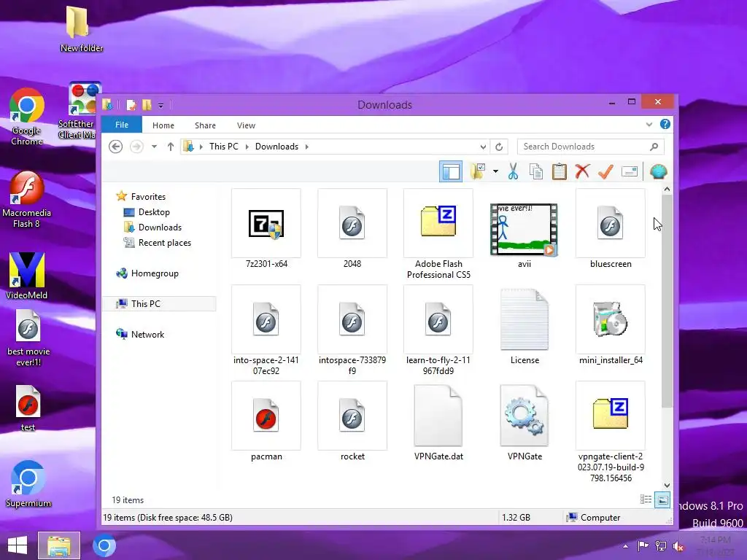Switch to large icons view in status bar
747x560 pixels.
click(662, 499)
